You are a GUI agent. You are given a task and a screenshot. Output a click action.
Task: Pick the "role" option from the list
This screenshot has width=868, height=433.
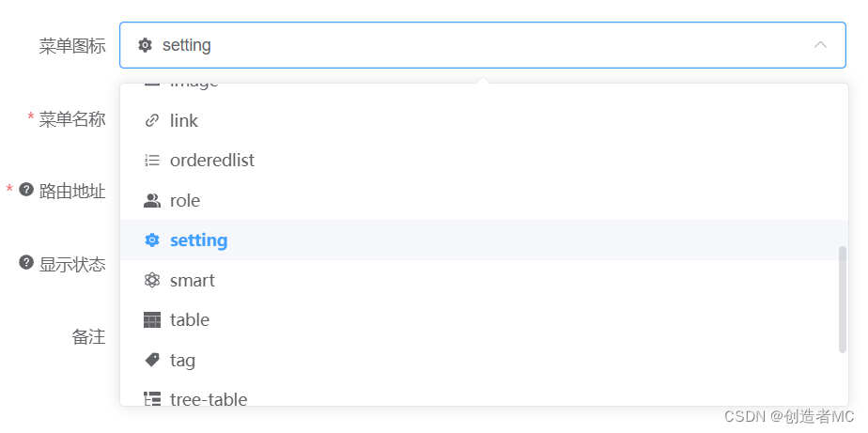pos(185,201)
